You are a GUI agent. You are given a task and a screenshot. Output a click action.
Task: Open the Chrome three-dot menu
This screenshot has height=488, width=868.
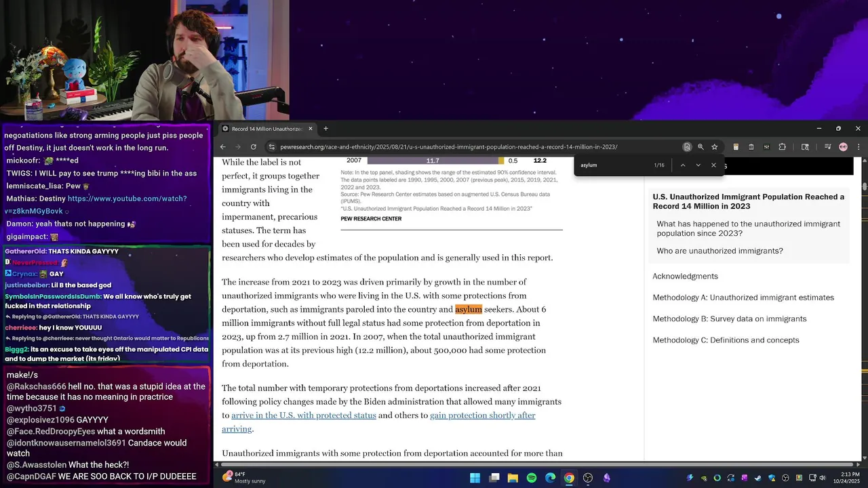[859, 146]
